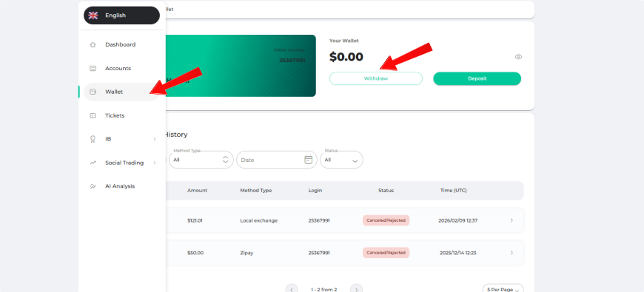The height and width of the screenshot is (292, 644).
Task: Click the Withdraw button
Action: tap(376, 78)
